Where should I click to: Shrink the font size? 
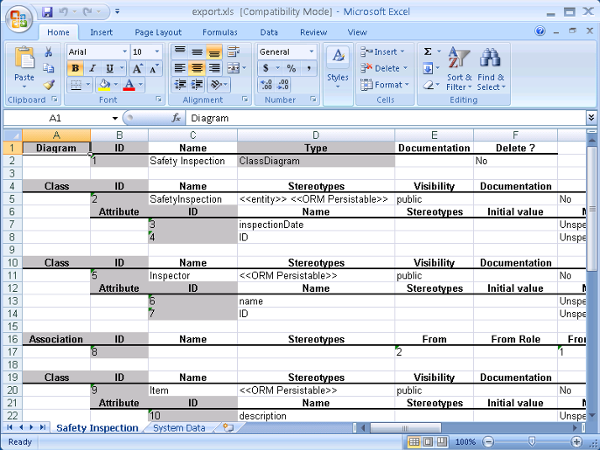pyautogui.click(x=154, y=68)
